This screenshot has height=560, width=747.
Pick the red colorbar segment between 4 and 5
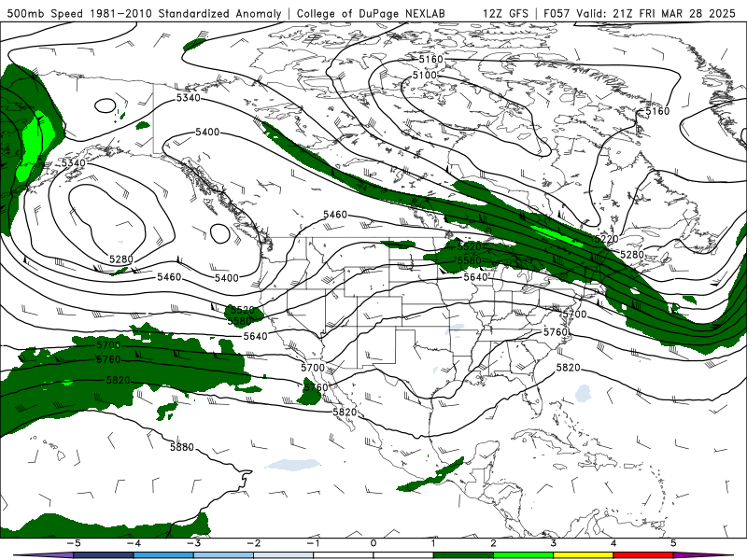[643, 555]
